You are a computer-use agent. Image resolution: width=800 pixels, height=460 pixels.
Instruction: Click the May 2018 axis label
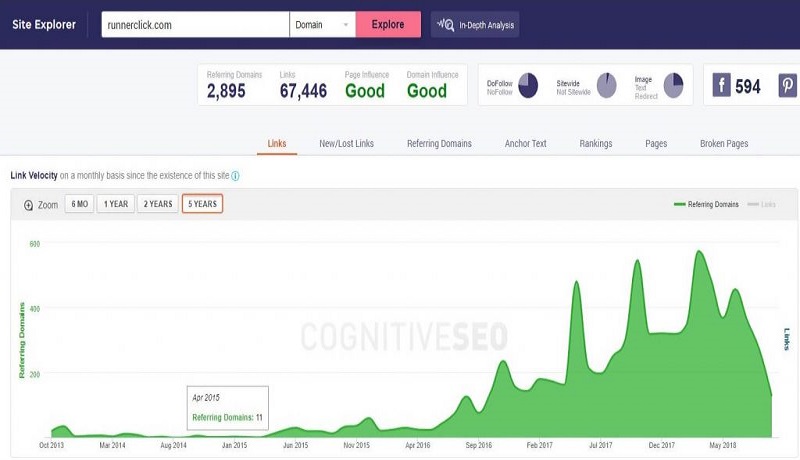click(723, 445)
